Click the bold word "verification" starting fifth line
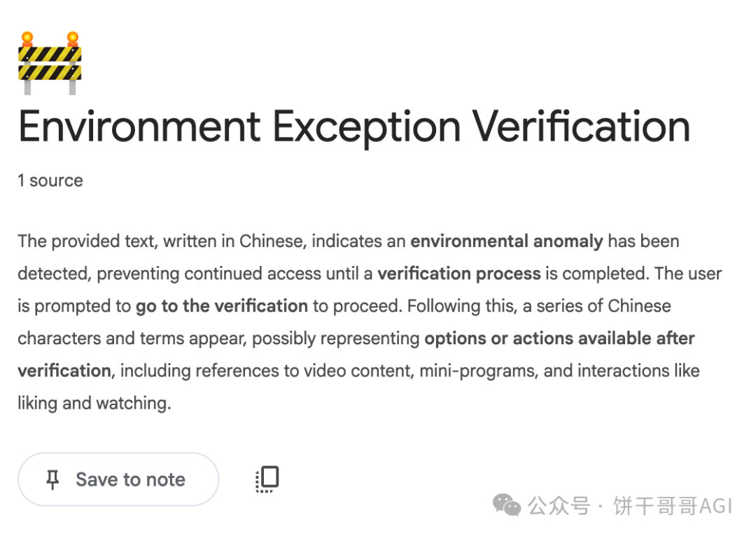756x536 pixels. tap(64, 371)
